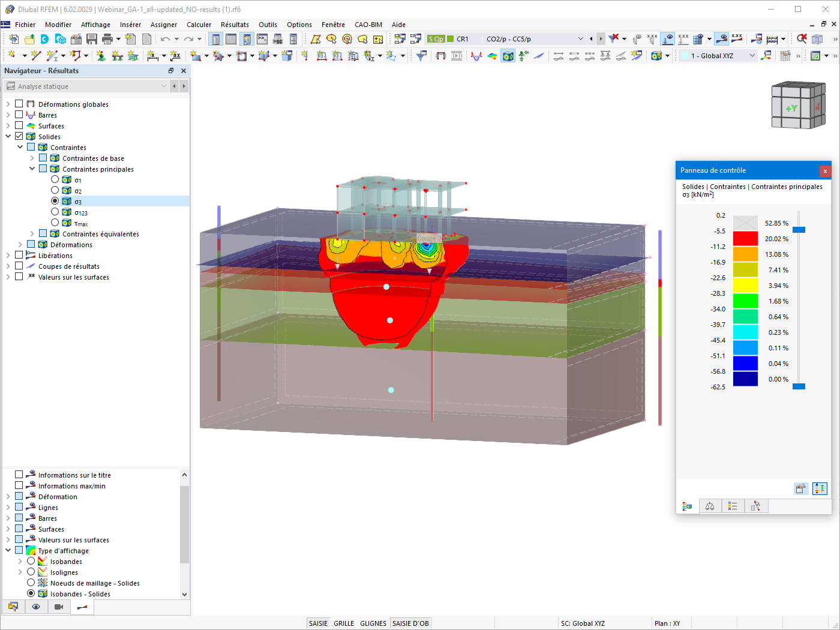Click the lower handle of the legend range slider
Viewport: 840px width, 630px height.
799,386
